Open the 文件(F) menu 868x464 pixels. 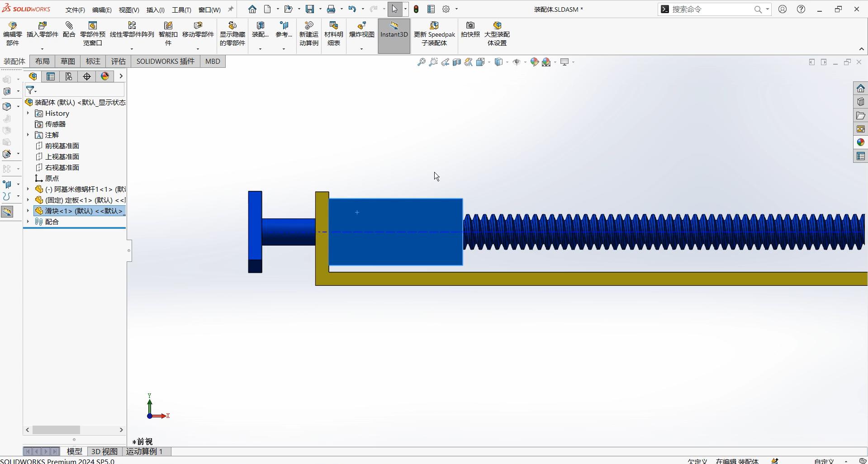(x=75, y=9)
